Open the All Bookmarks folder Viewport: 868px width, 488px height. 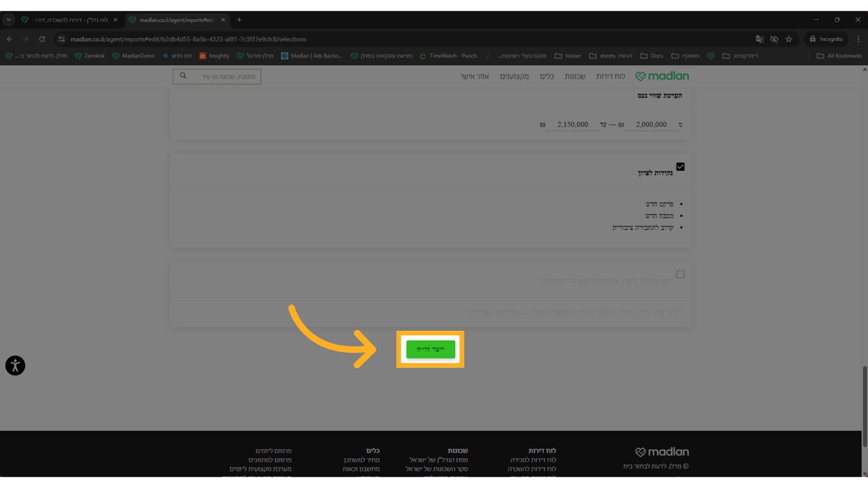click(839, 56)
